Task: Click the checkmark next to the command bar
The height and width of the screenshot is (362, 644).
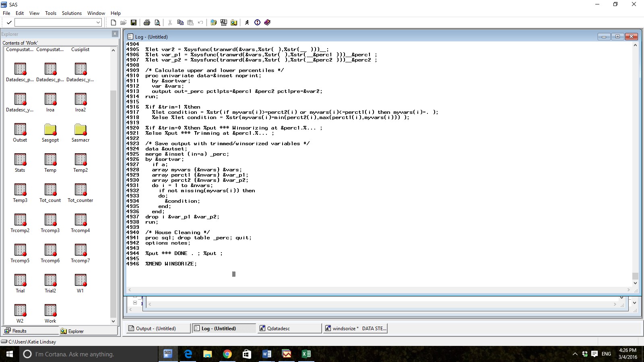Action: coord(9,23)
